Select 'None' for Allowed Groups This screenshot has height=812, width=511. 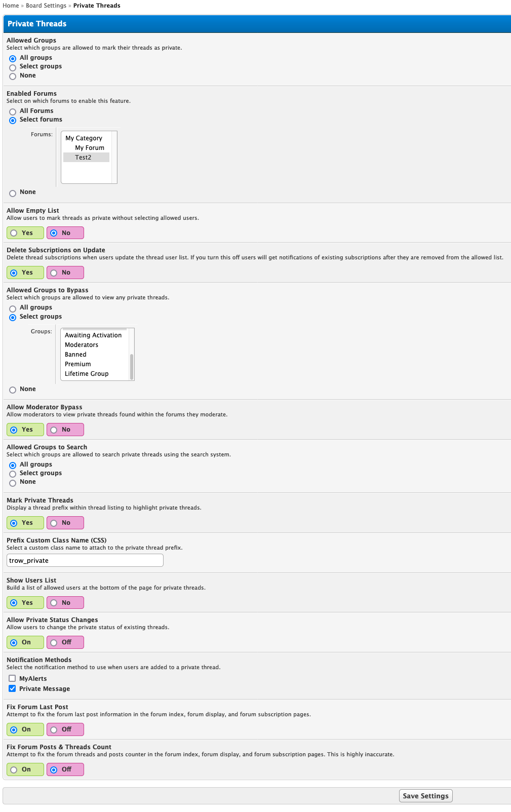13,76
